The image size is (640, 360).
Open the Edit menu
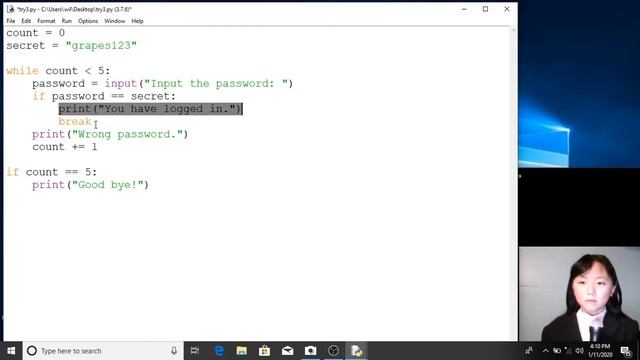click(x=26, y=21)
